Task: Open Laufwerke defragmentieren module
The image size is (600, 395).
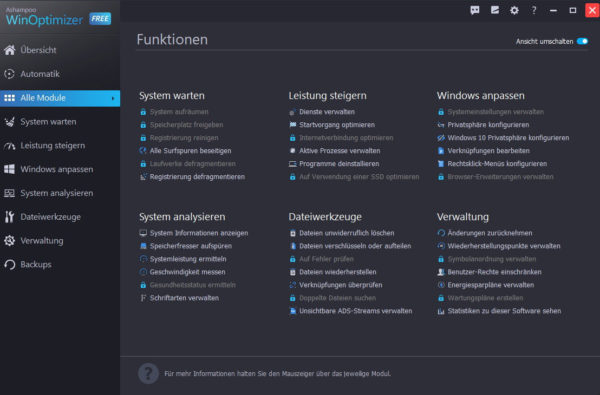Action: (x=192, y=164)
